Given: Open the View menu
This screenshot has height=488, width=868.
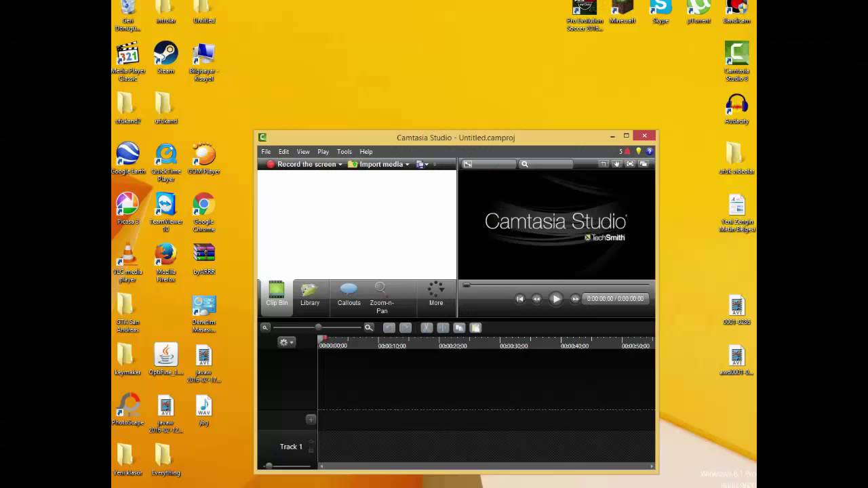Looking at the screenshot, I should (303, 152).
